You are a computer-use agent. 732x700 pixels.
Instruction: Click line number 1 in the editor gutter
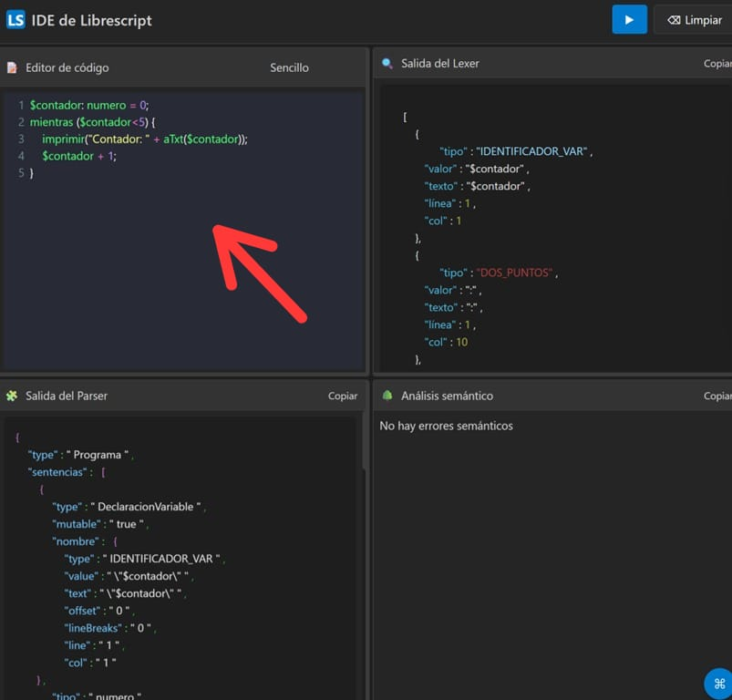(x=21, y=105)
